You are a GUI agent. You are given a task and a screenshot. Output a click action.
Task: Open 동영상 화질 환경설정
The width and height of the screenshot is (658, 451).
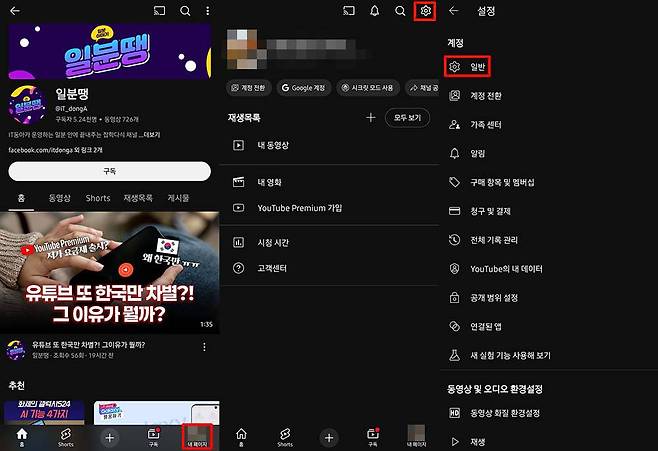tap(550, 413)
